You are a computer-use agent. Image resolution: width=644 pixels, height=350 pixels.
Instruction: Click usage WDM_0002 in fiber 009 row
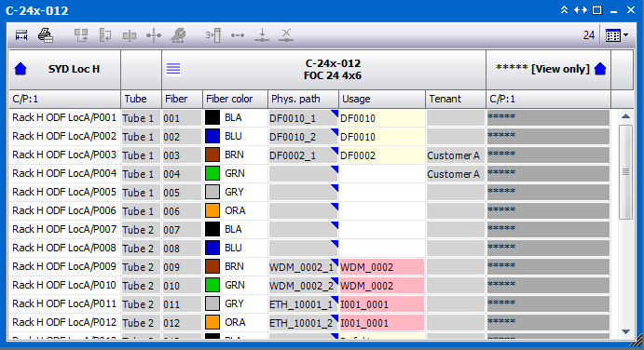click(382, 267)
